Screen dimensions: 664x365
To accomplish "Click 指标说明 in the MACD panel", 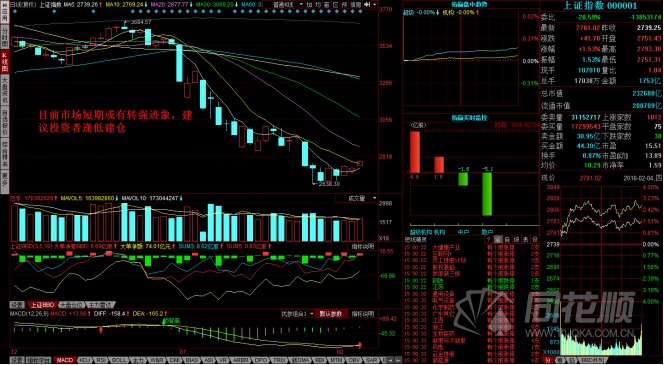I will tap(363, 314).
